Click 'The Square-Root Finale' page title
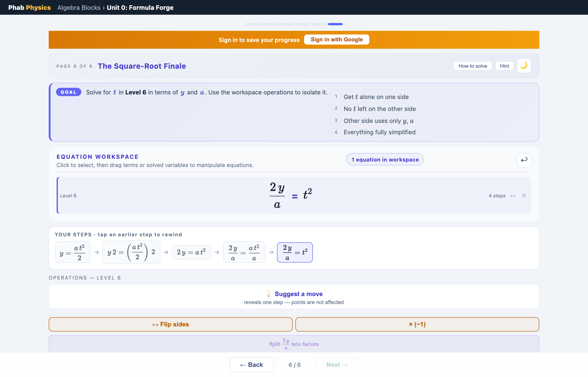The image size is (588, 377). (142, 66)
